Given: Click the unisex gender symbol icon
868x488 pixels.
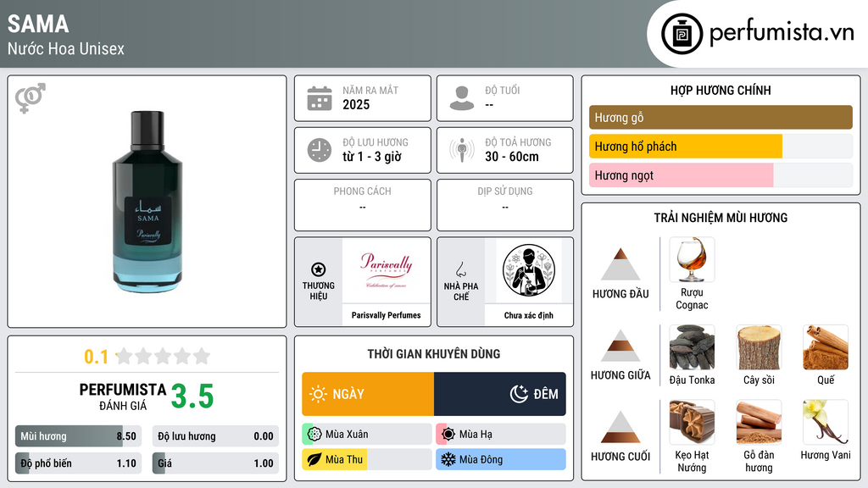Looking at the screenshot, I should (x=30, y=98).
